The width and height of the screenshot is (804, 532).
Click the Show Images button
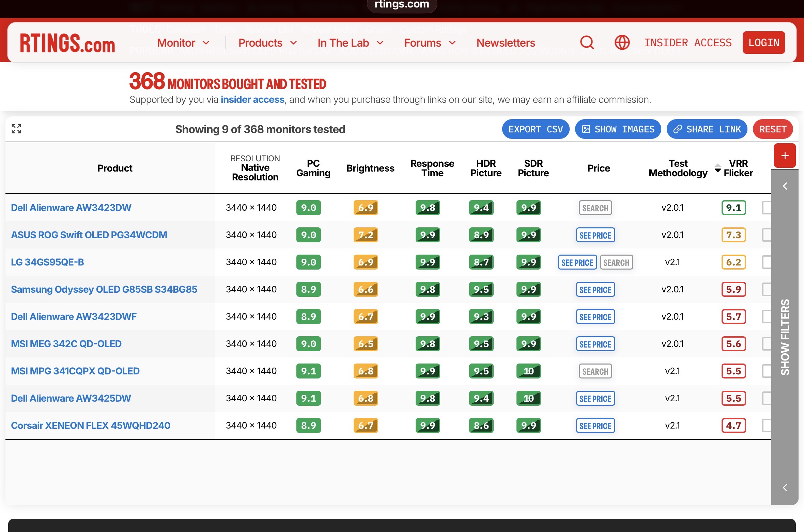tap(618, 129)
